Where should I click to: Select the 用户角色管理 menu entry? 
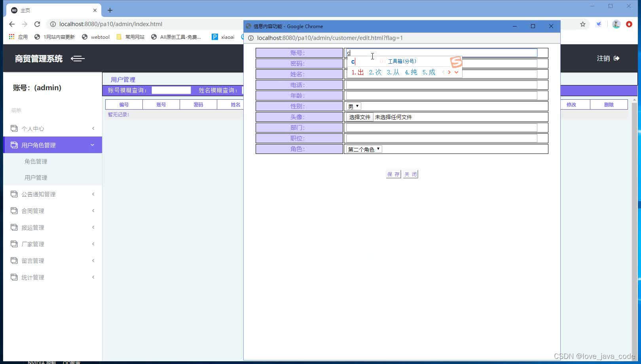pos(53,145)
